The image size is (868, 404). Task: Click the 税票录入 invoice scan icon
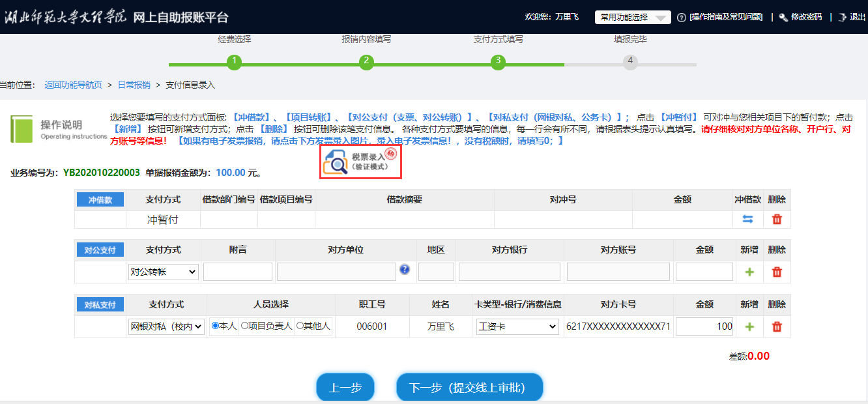360,162
